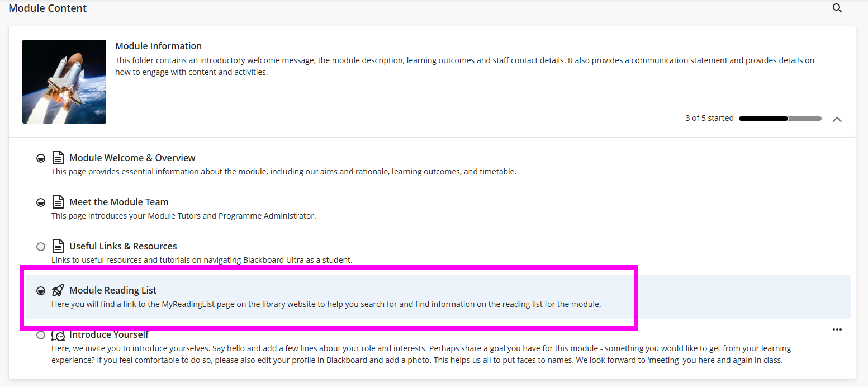Open the Module Welcome & Overview page

(132, 158)
